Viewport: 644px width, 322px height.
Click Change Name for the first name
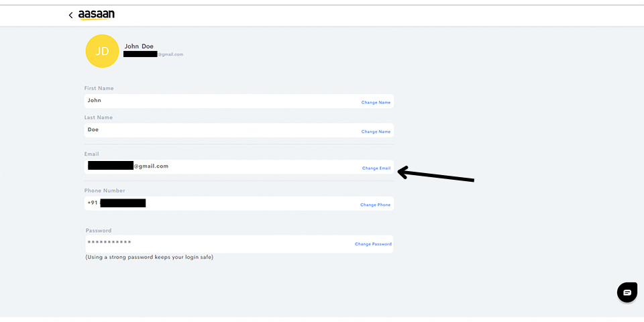tap(376, 103)
